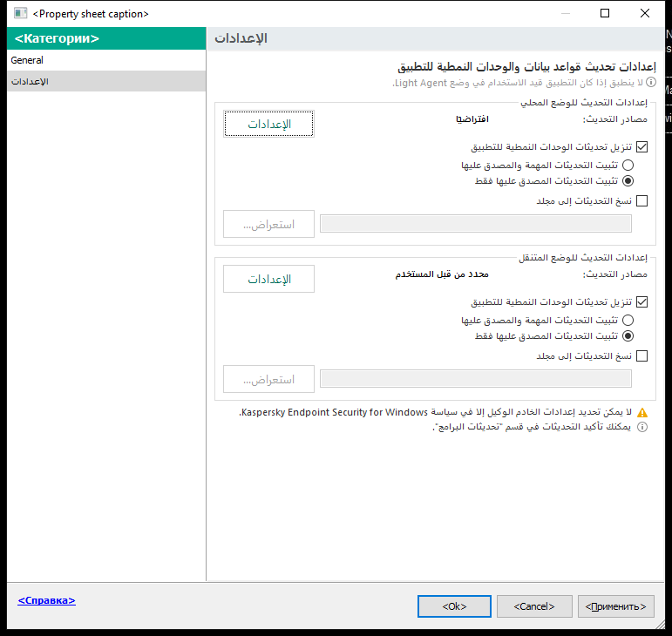
Task: Toggle local mode download module updates checkbox
Action: [641, 147]
